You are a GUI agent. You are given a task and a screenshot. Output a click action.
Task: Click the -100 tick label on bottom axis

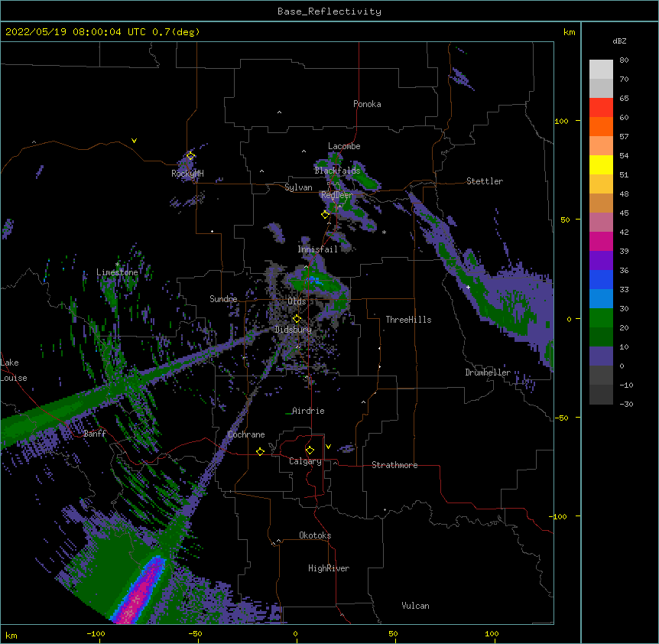pos(96,633)
